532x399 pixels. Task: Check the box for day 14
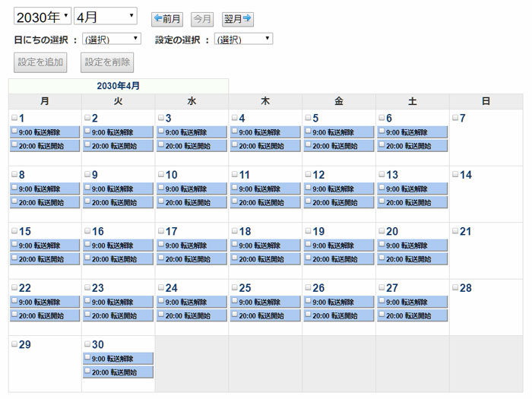(x=456, y=174)
